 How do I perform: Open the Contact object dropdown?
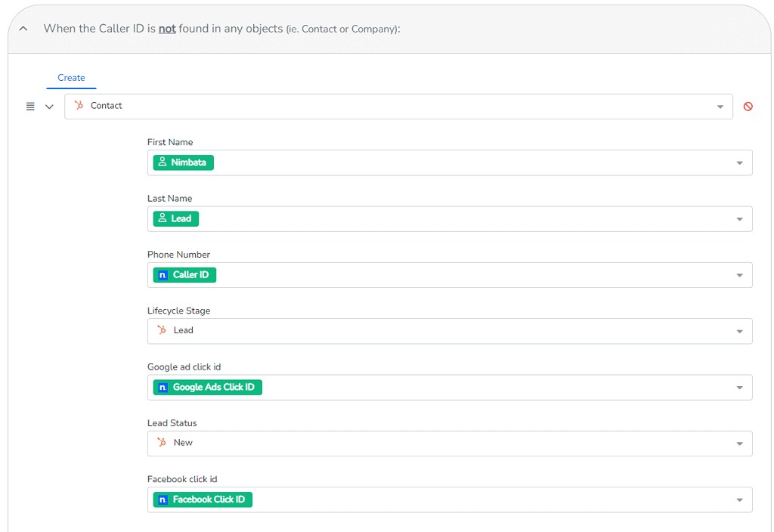click(720, 107)
